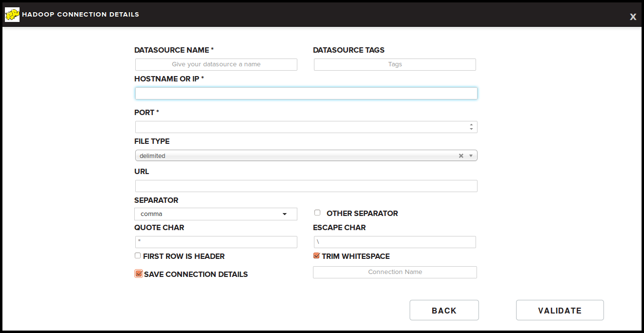Enable the Other Separator checkbox
The width and height of the screenshot is (644, 333).
coord(317,213)
